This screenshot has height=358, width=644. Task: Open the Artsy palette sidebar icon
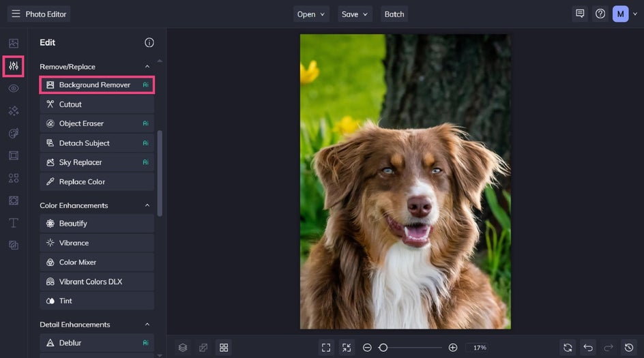point(14,133)
